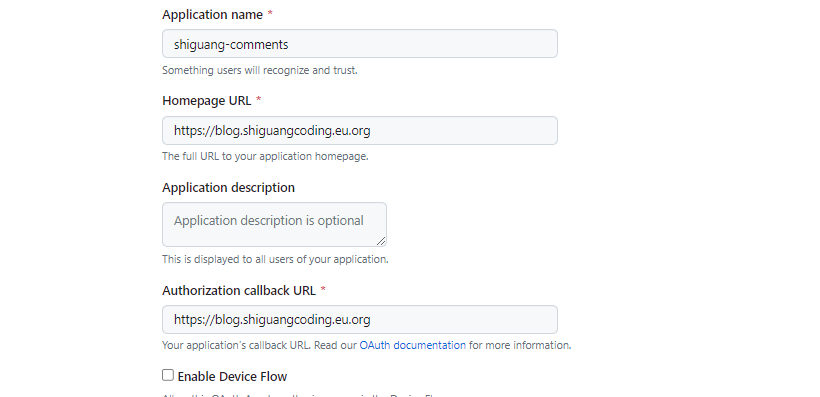The width and height of the screenshot is (820, 397).
Task: Click the 'The full URL to your application homepage.' text
Action: 265,156
